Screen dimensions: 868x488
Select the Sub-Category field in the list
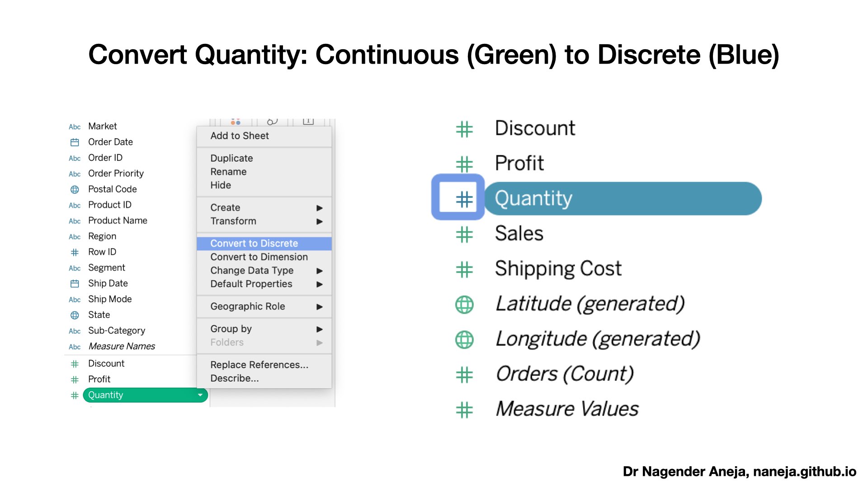116,331
